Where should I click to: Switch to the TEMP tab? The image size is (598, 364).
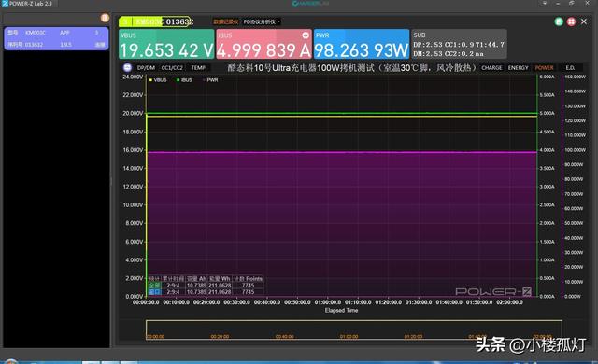198,68
